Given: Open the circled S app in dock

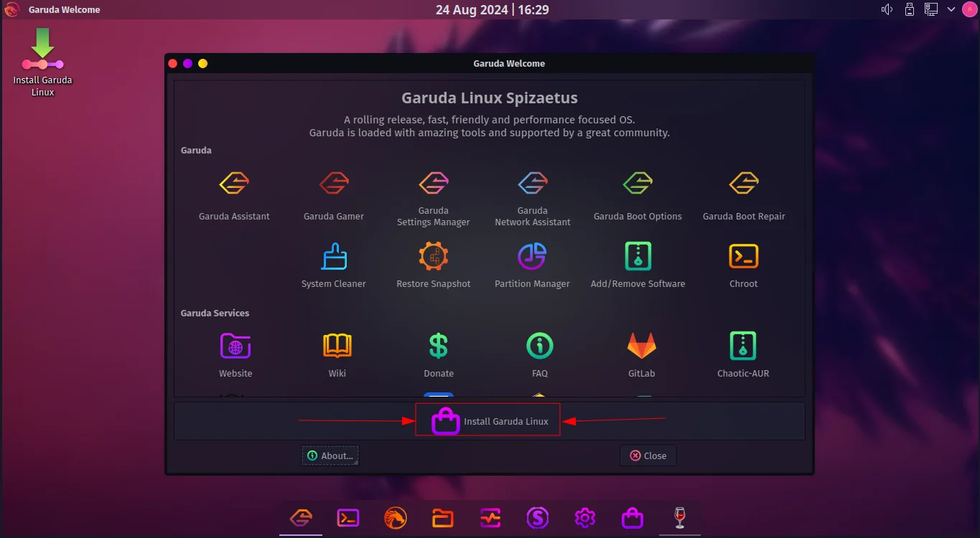Looking at the screenshot, I should coord(538,517).
